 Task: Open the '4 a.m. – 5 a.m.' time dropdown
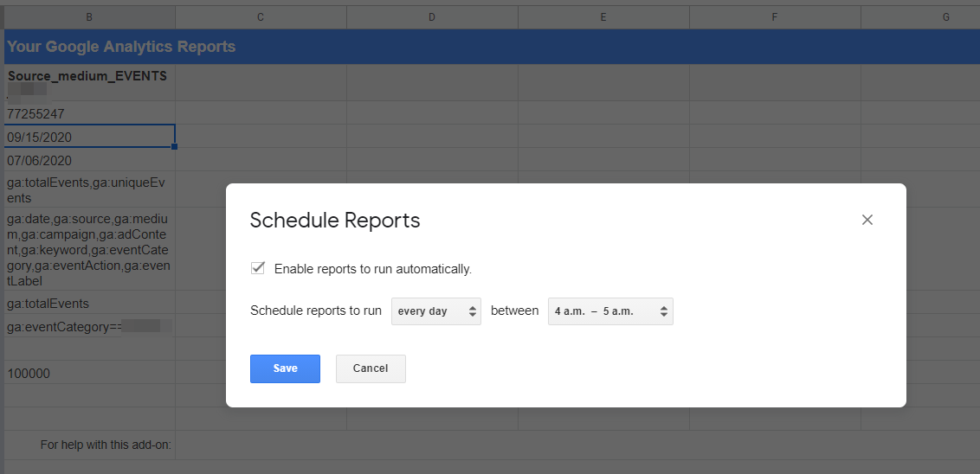(610, 311)
